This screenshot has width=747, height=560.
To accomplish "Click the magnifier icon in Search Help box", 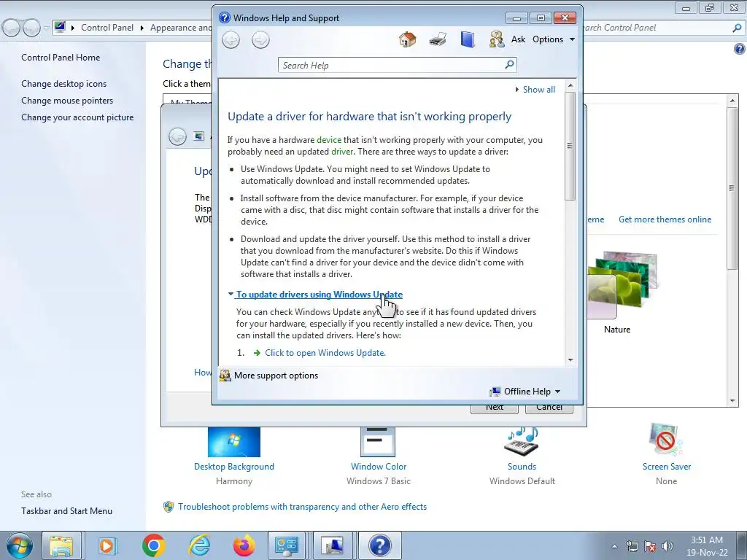I will pos(509,64).
